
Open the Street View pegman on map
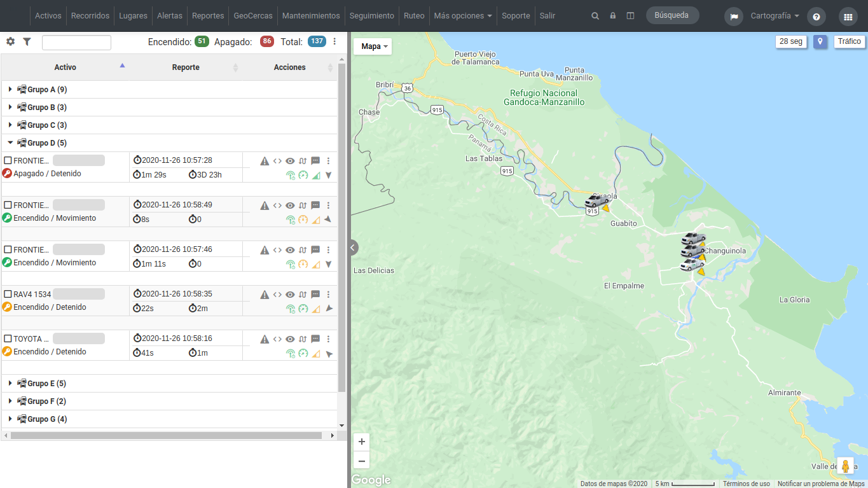(x=845, y=466)
